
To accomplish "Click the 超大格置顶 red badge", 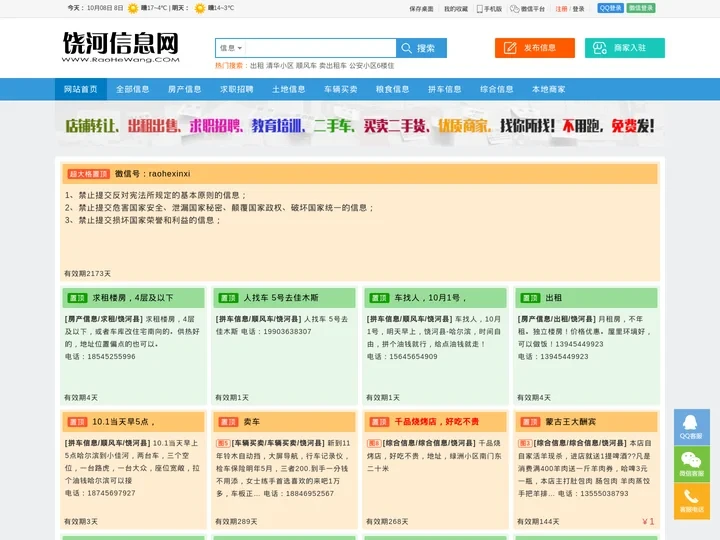I will coord(88,174).
